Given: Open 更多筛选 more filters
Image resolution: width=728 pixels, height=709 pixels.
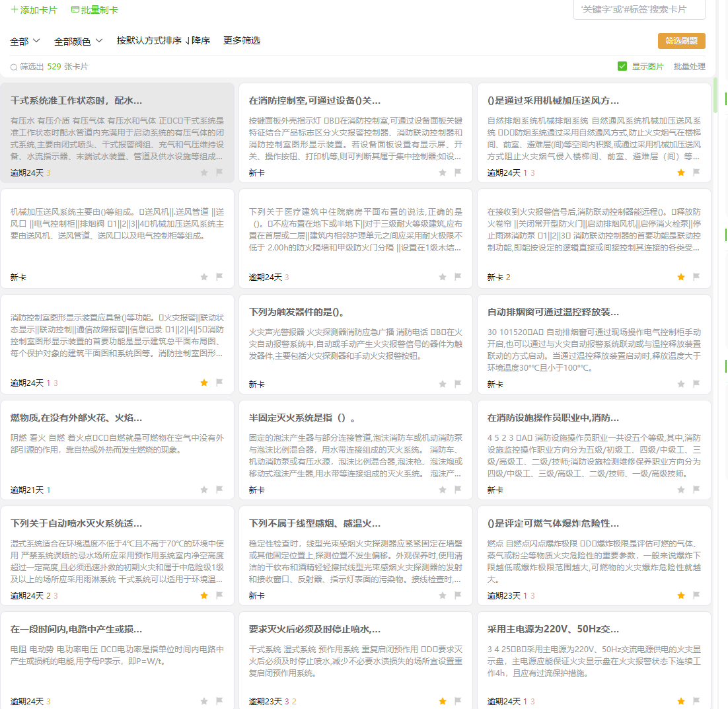Looking at the screenshot, I should tap(242, 40).
